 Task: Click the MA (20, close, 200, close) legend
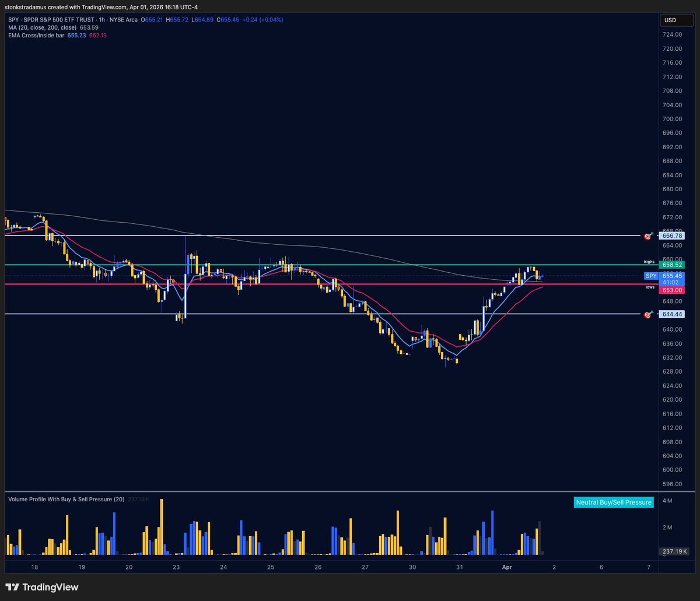point(42,27)
